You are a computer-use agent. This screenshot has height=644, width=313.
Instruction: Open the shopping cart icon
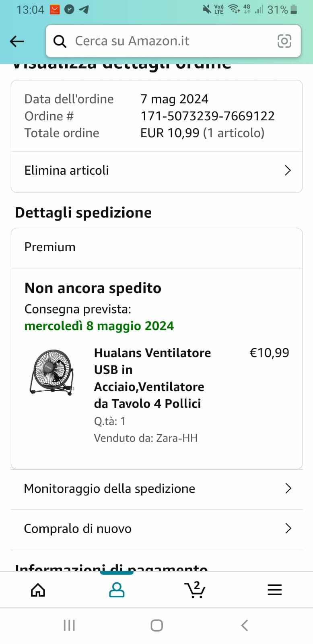point(195,590)
